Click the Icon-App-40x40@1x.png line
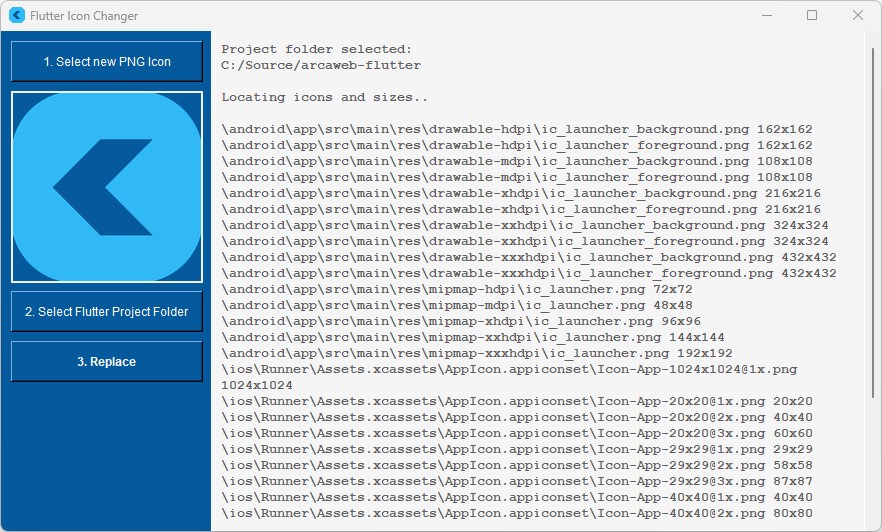This screenshot has height=532, width=882. 517,498
